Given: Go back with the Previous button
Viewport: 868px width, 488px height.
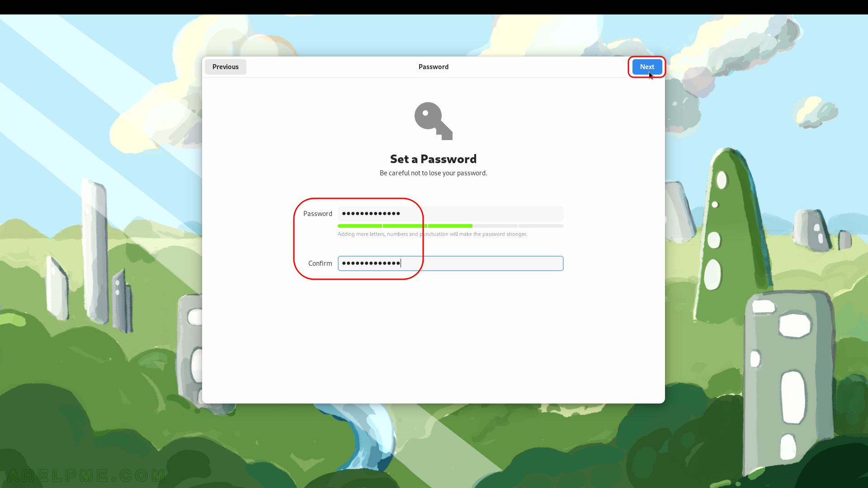Looking at the screenshot, I should (226, 67).
